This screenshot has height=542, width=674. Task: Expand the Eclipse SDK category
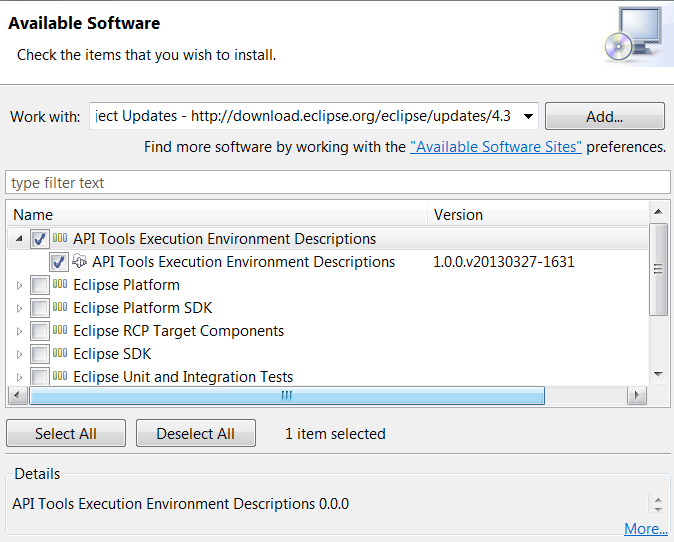pos(19,354)
